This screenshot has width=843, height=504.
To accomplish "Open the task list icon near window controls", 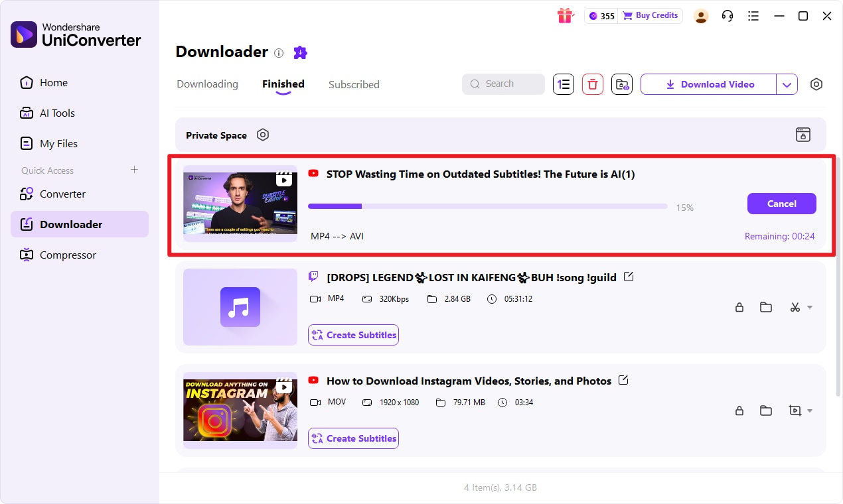I will pyautogui.click(x=753, y=15).
